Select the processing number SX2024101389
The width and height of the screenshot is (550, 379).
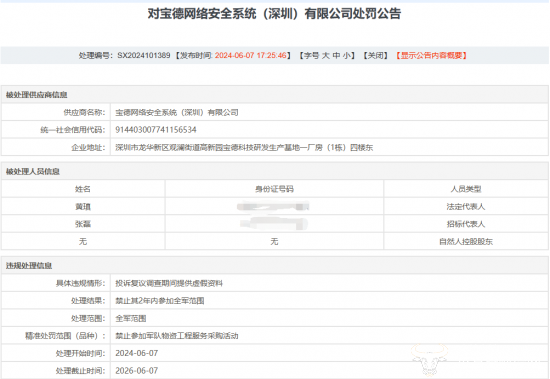tap(144, 55)
